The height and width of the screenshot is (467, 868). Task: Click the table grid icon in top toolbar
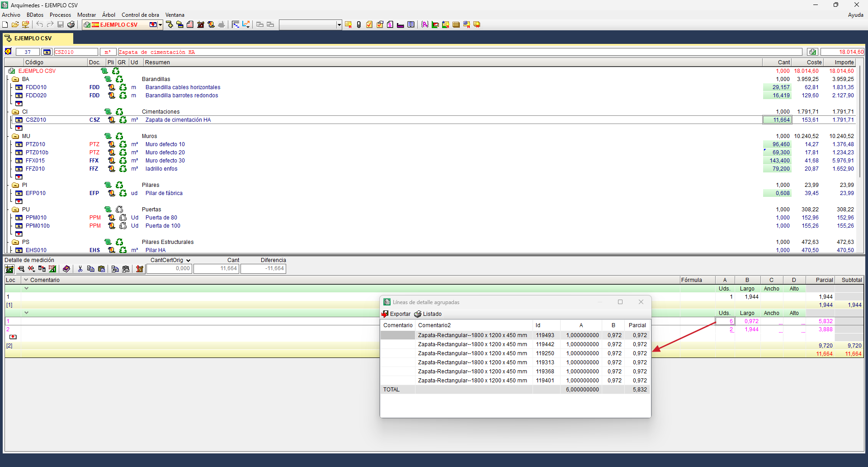coord(456,24)
